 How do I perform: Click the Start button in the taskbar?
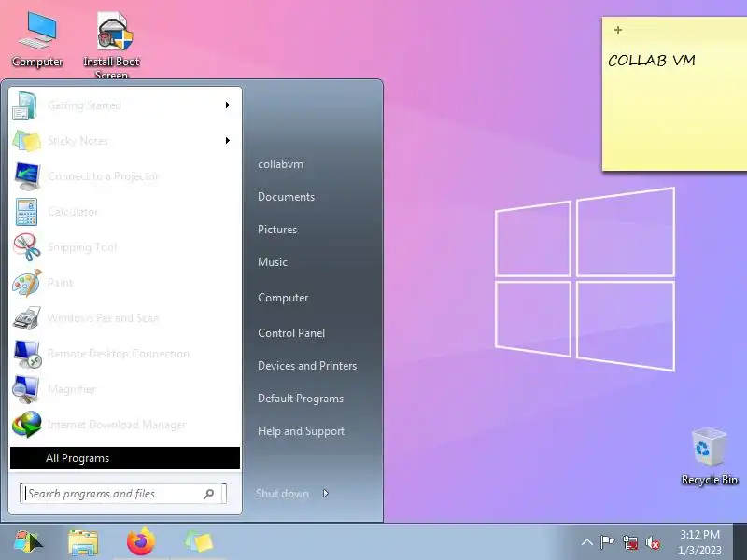coord(28,542)
